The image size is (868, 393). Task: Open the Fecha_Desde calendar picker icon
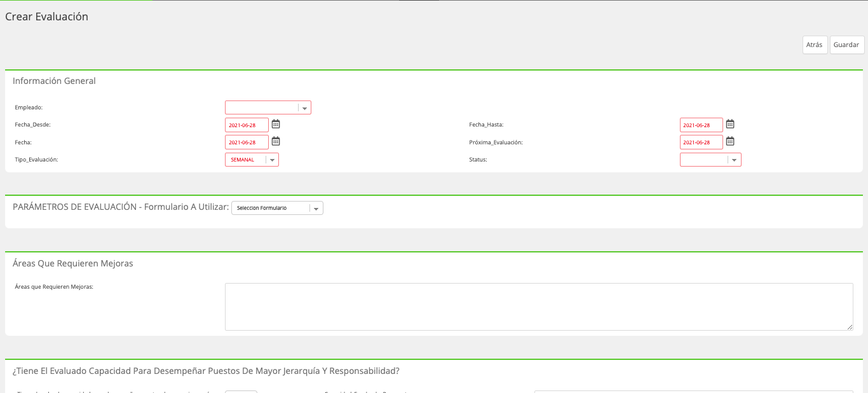pos(276,124)
